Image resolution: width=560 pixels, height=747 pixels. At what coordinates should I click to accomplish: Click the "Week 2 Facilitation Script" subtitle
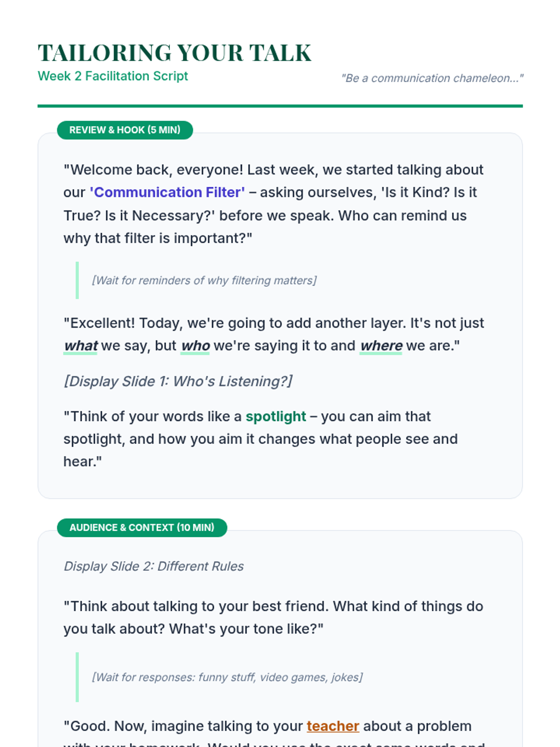coord(112,76)
